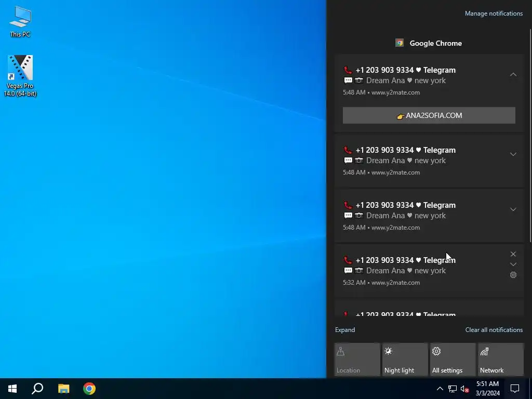Collapse the first expanded Telegram notification
The image size is (532, 399).
(513, 74)
